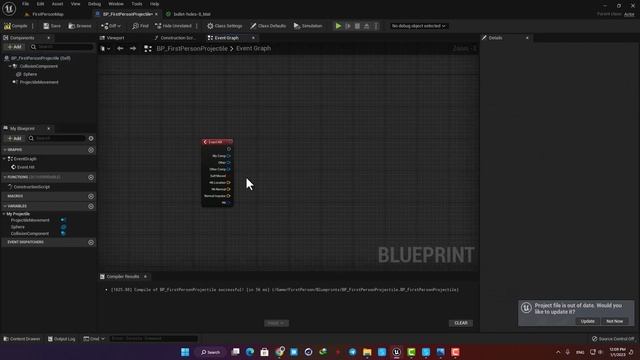The height and width of the screenshot is (360, 640).
Task: Collapse the CollisionComponent tree node
Action: (x=10, y=66)
